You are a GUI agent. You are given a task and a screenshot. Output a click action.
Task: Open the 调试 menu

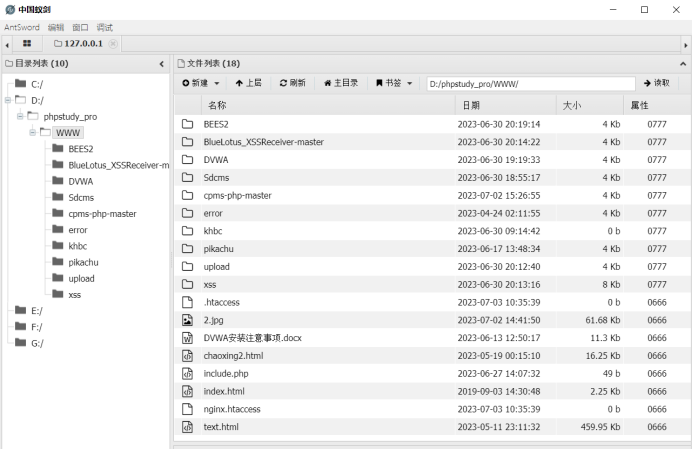[105, 27]
